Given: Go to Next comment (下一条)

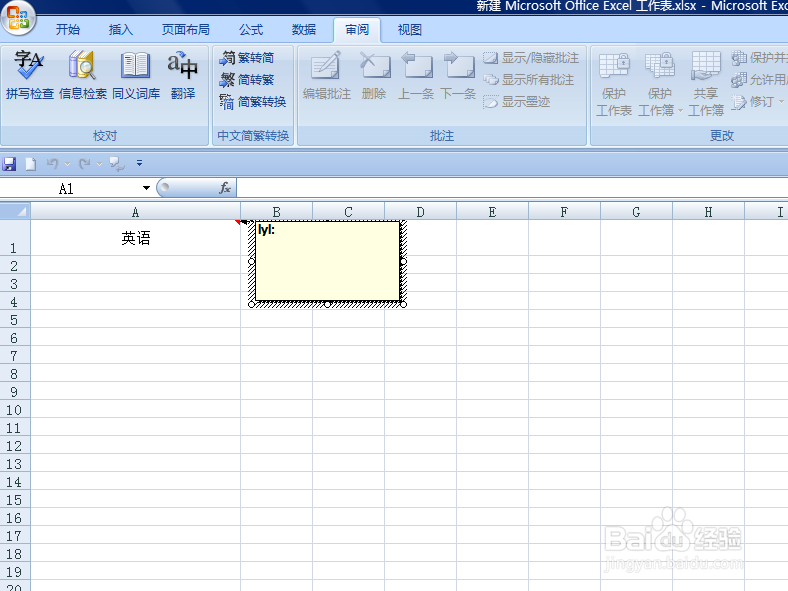Looking at the screenshot, I should pyautogui.click(x=458, y=74).
